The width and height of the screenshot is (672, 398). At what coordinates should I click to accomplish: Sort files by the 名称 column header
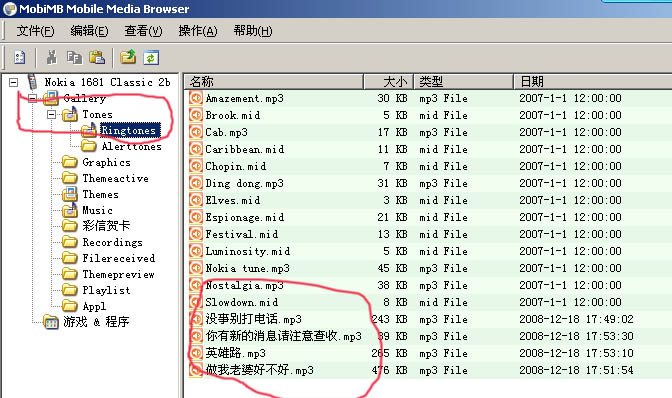274,81
